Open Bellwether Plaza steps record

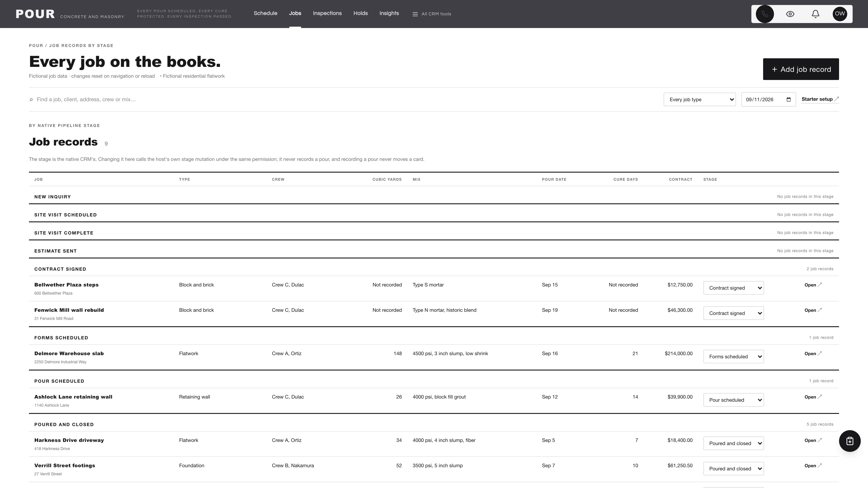(813, 285)
